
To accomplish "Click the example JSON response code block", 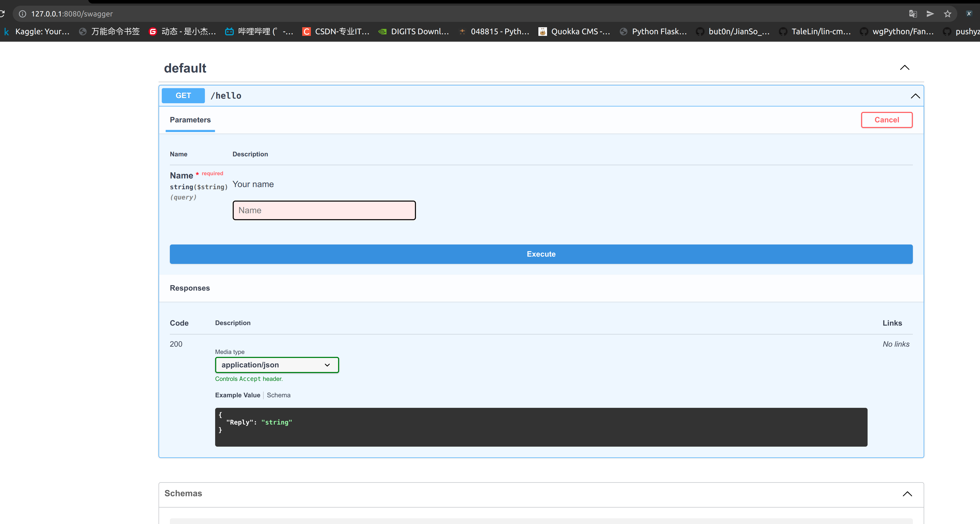I will (541, 427).
